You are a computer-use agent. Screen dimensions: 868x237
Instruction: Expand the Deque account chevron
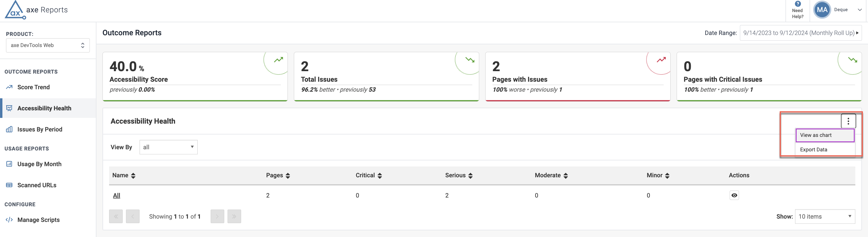coord(860,10)
